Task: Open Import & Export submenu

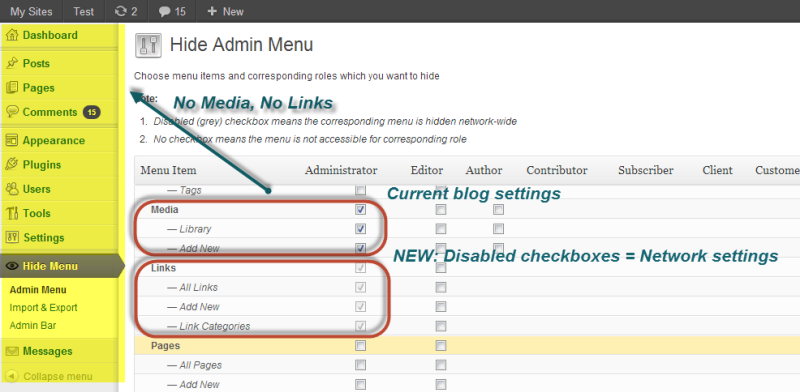Action: [x=44, y=308]
